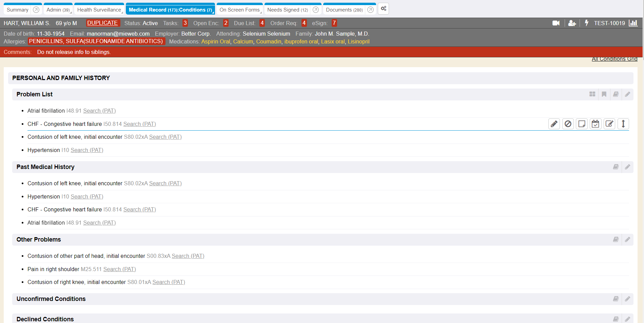Click the pencil edit button on CHF row
This screenshot has width=644, height=323.
click(x=554, y=124)
